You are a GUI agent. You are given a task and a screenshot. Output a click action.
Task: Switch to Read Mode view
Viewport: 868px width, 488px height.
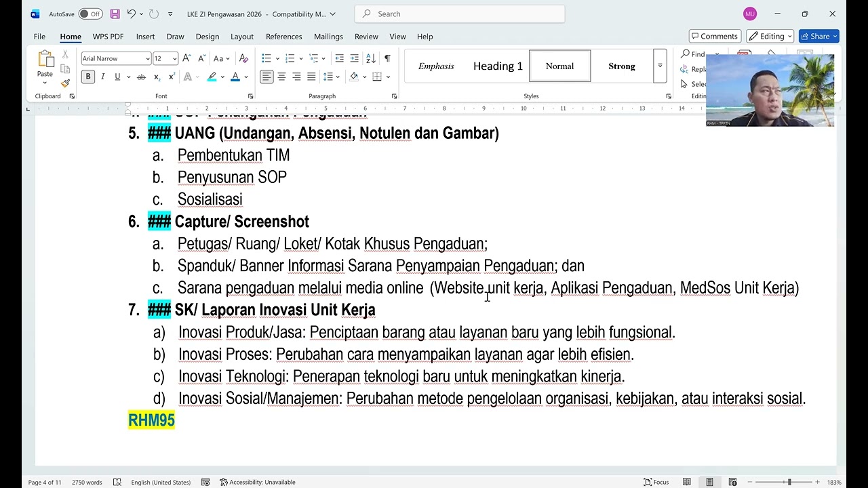coord(687,482)
